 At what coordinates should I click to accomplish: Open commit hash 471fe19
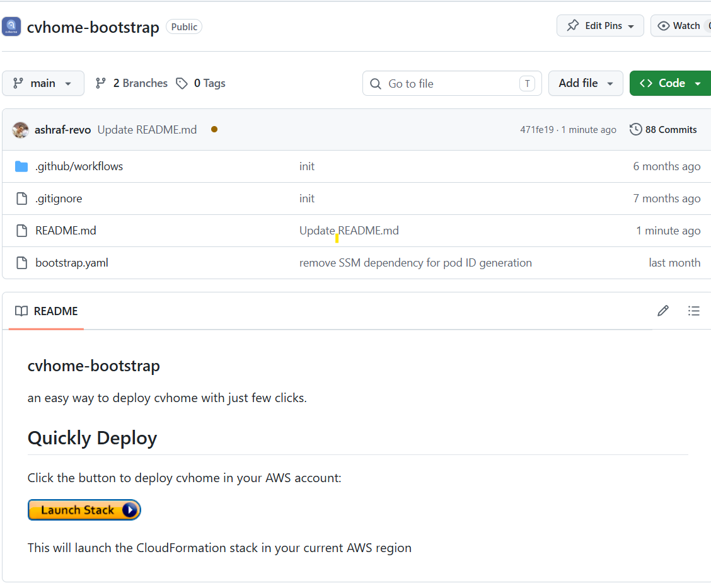pos(537,130)
